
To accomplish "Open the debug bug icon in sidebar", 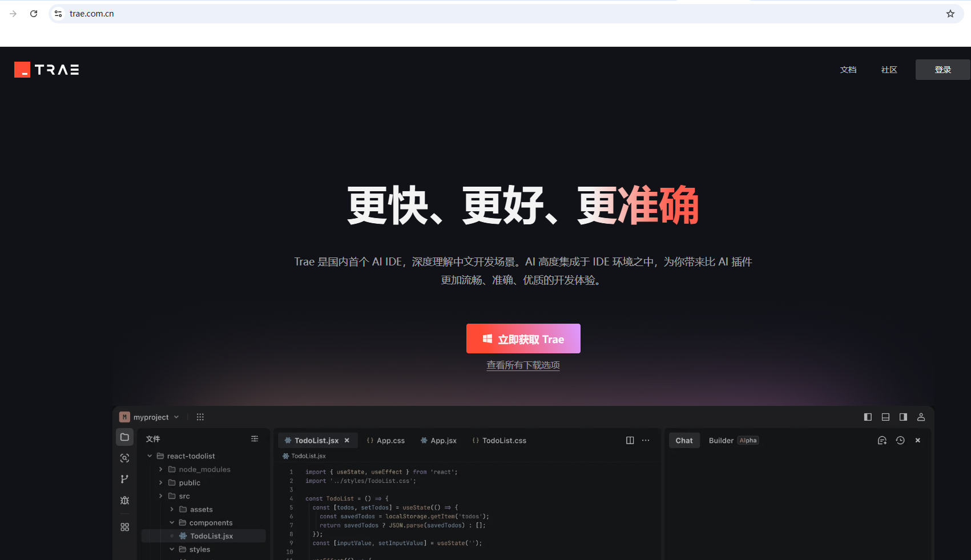I will click(x=124, y=501).
